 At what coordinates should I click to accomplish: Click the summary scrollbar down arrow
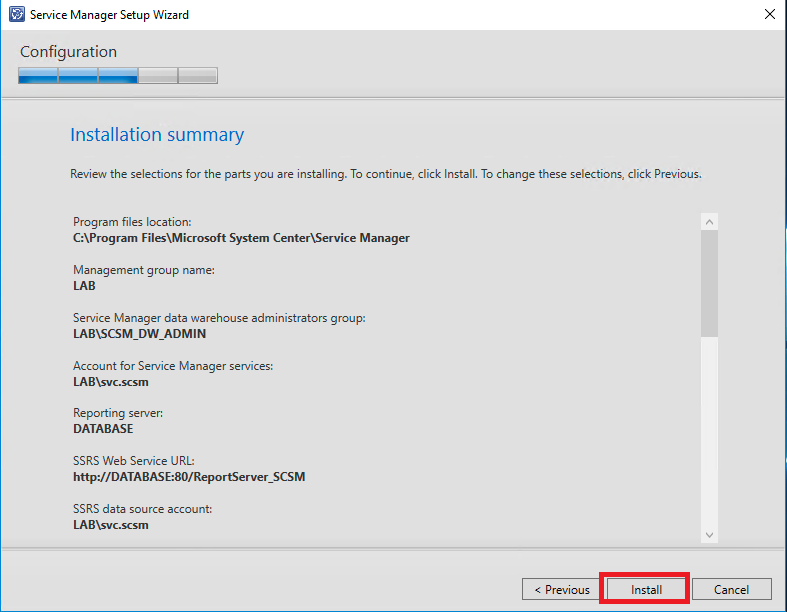709,535
